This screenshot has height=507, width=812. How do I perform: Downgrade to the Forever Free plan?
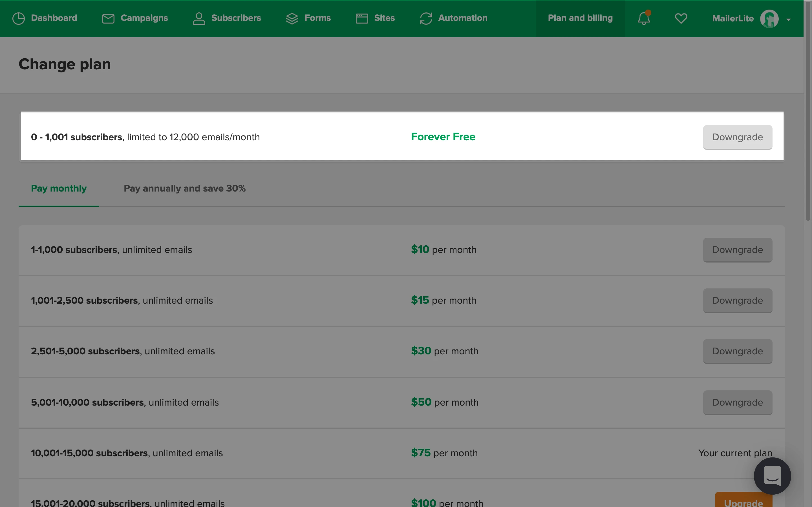point(738,137)
